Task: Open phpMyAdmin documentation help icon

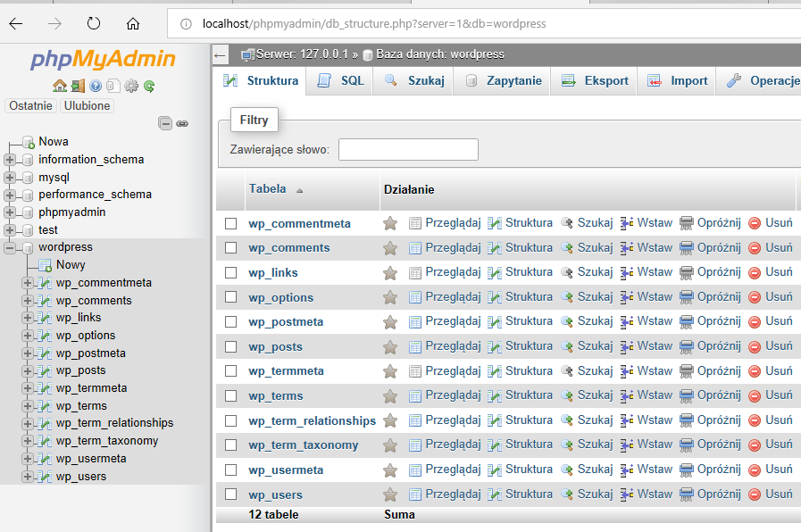Action: point(96,86)
